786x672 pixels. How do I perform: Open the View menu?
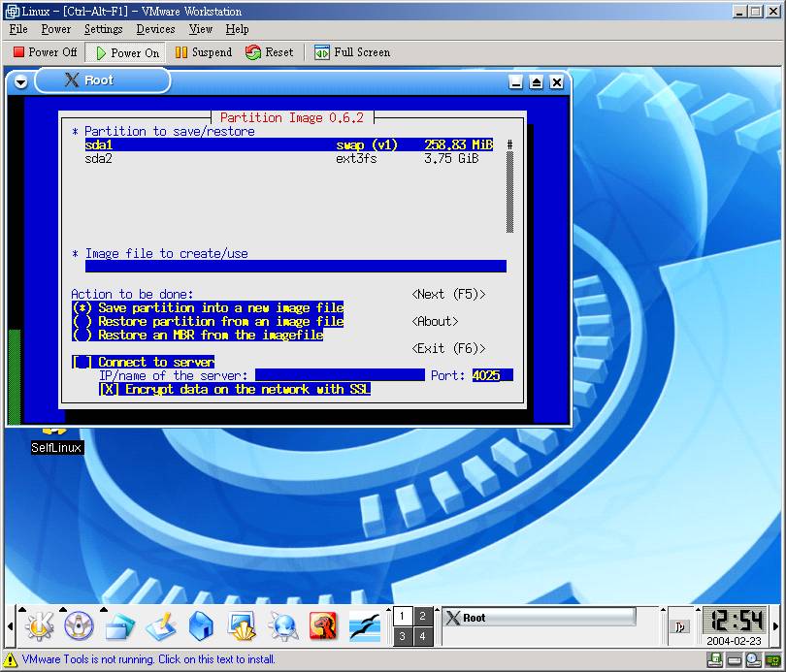point(201,29)
